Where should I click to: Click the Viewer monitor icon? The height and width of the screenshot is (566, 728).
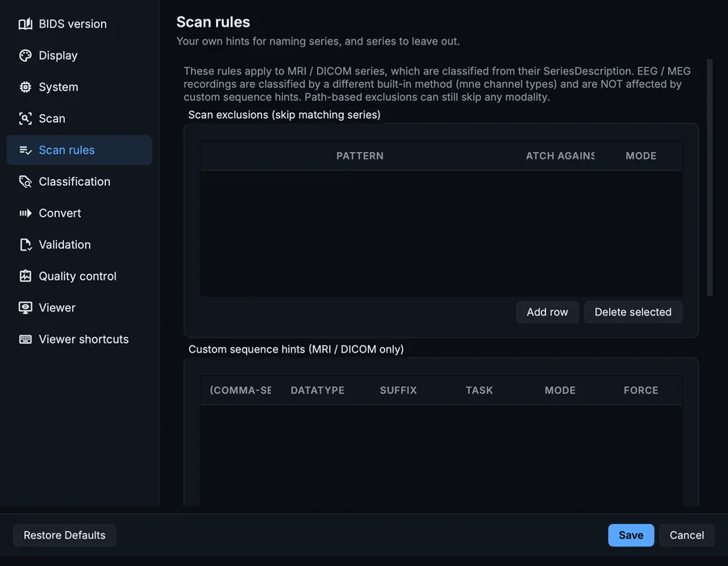[26, 307]
